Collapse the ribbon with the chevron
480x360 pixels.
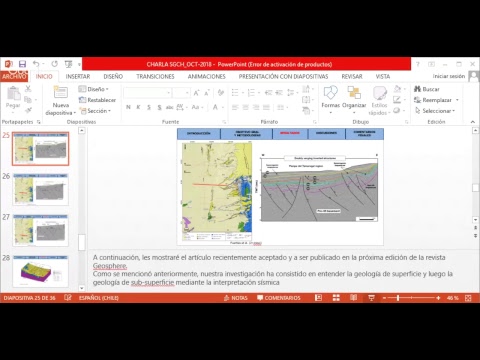pyautogui.click(x=473, y=122)
